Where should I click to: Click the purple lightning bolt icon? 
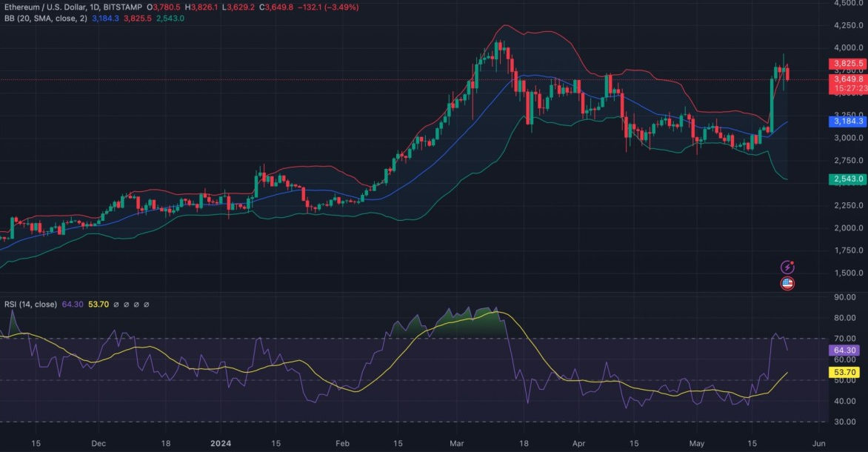point(787,267)
